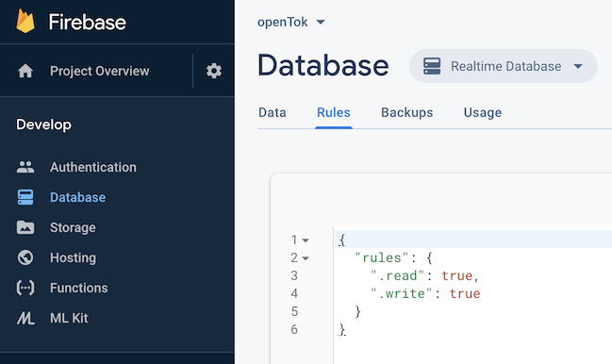Select the Rules tab
Viewport: 612px width, 364px height.
(334, 113)
